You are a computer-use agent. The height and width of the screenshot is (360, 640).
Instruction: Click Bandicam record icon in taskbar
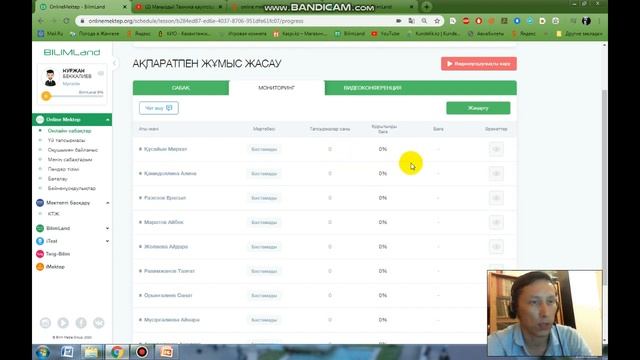(x=142, y=352)
